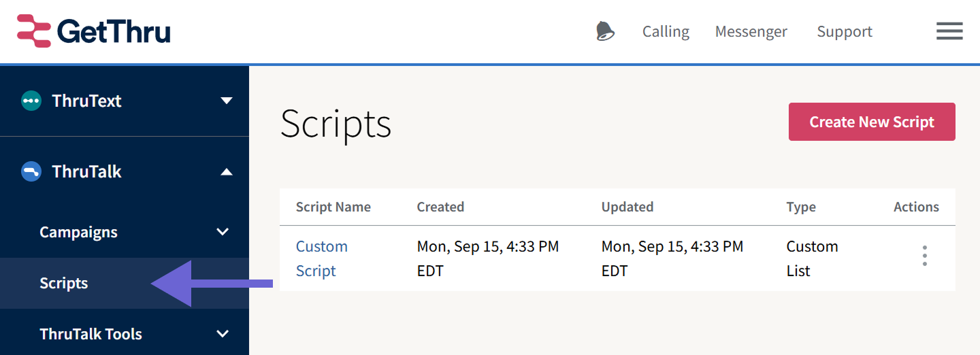Screen dimensions: 980x355
Task: Open the hamburger menu
Action: [x=949, y=31]
